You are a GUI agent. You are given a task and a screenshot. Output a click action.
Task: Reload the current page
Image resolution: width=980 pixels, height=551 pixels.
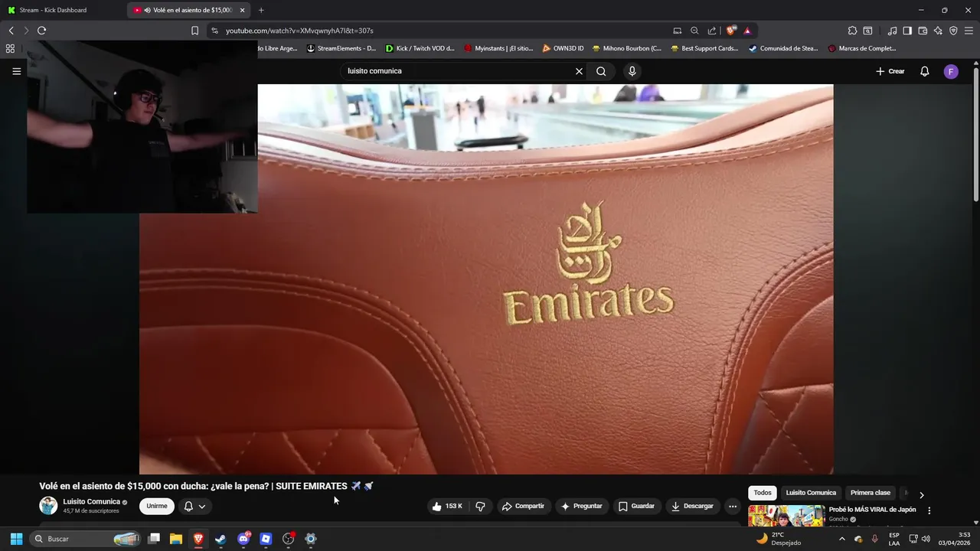(41, 31)
